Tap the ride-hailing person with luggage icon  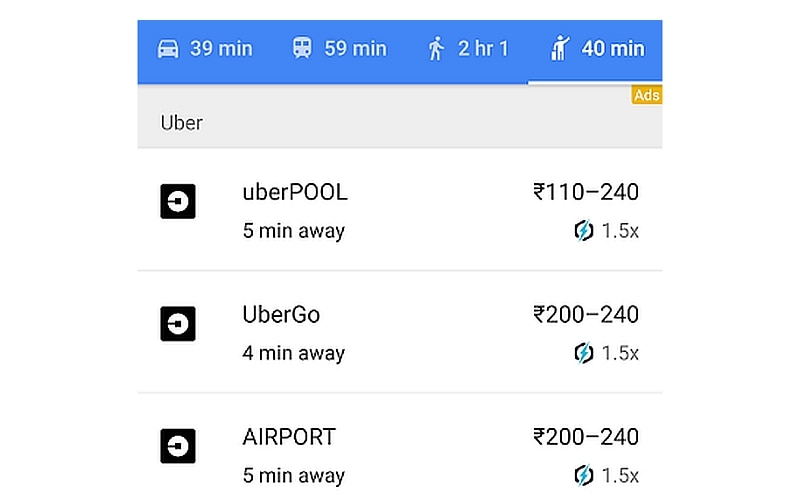560,48
